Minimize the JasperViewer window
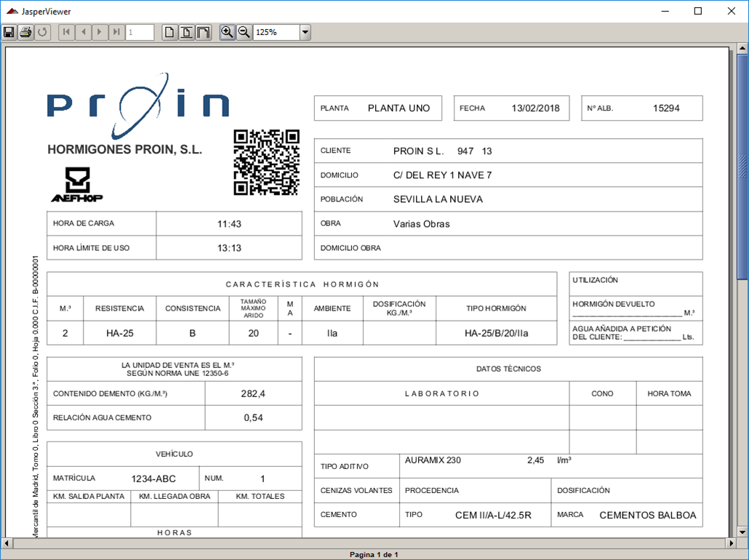 tap(665, 11)
